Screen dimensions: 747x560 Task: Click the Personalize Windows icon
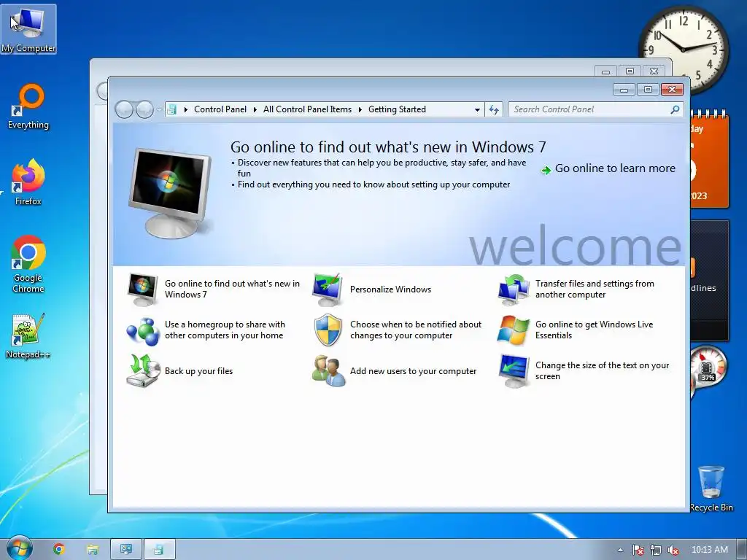click(x=328, y=289)
